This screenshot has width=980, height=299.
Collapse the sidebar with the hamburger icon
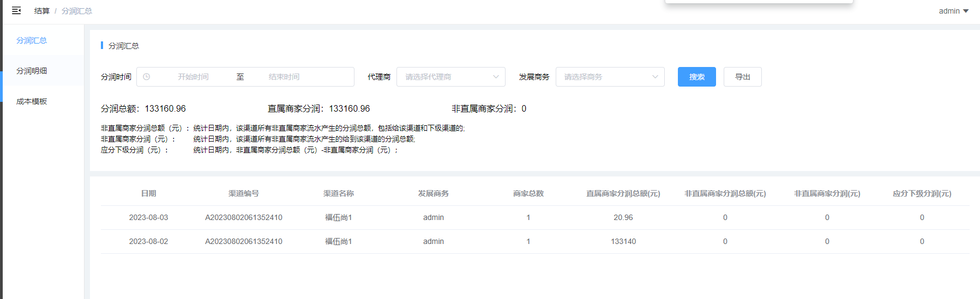click(x=16, y=10)
